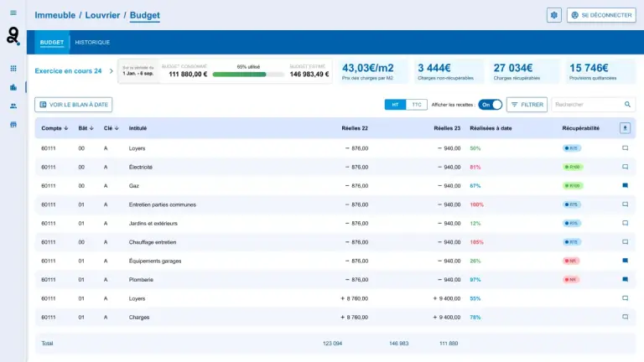Click the Réalisées à date header

(491, 128)
